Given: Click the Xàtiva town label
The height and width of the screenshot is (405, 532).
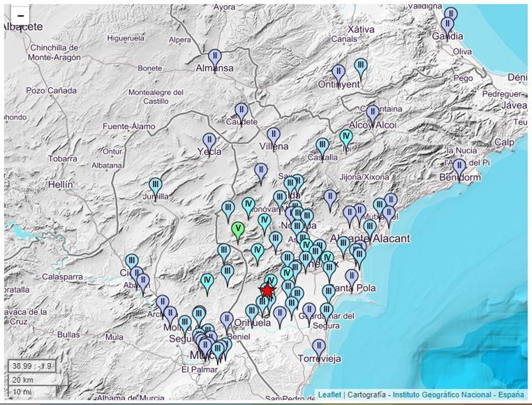Looking at the screenshot, I should pyautogui.click(x=360, y=30).
